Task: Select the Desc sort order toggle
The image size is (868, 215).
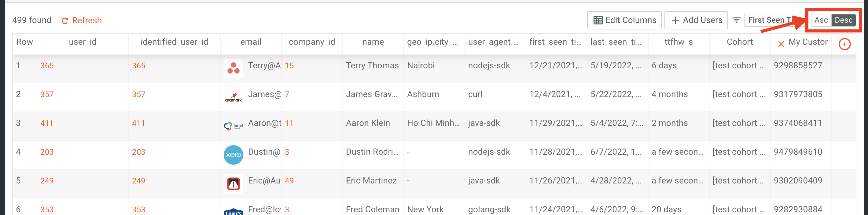Action: pyautogui.click(x=844, y=20)
